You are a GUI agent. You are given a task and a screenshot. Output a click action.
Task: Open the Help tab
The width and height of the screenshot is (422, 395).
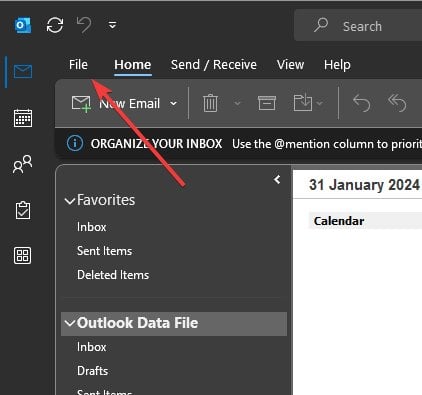pos(337,65)
